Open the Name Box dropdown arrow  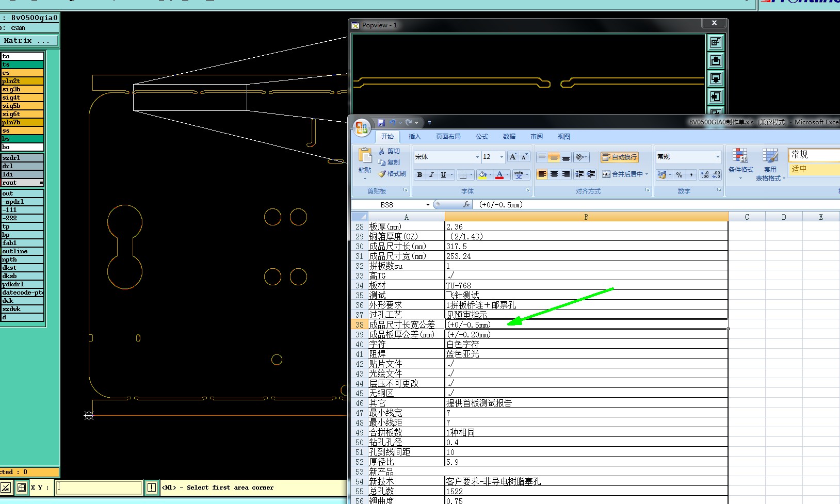[428, 205]
